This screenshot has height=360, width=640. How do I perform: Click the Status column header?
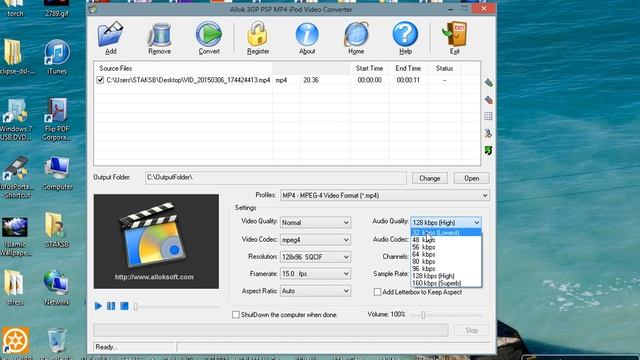pyautogui.click(x=444, y=68)
